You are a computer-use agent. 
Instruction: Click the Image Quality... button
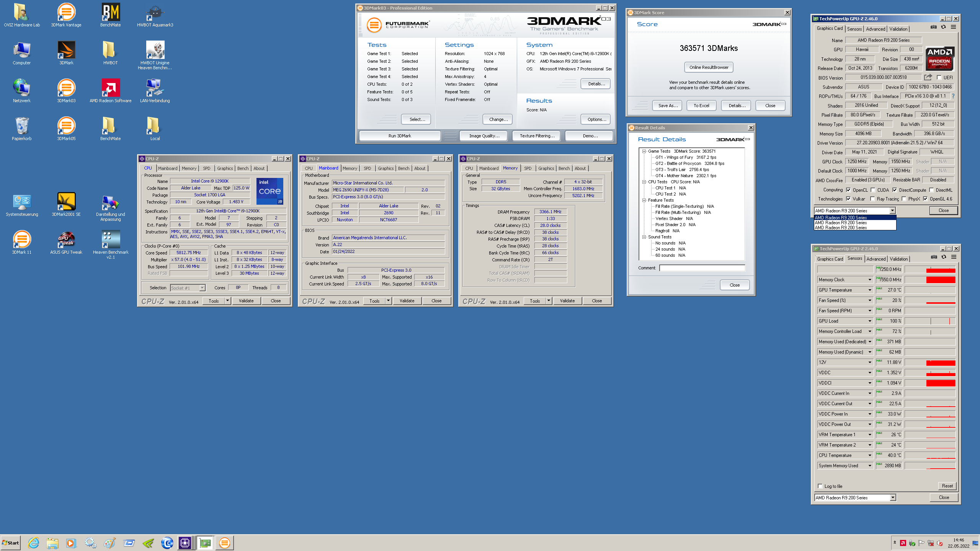click(x=484, y=136)
